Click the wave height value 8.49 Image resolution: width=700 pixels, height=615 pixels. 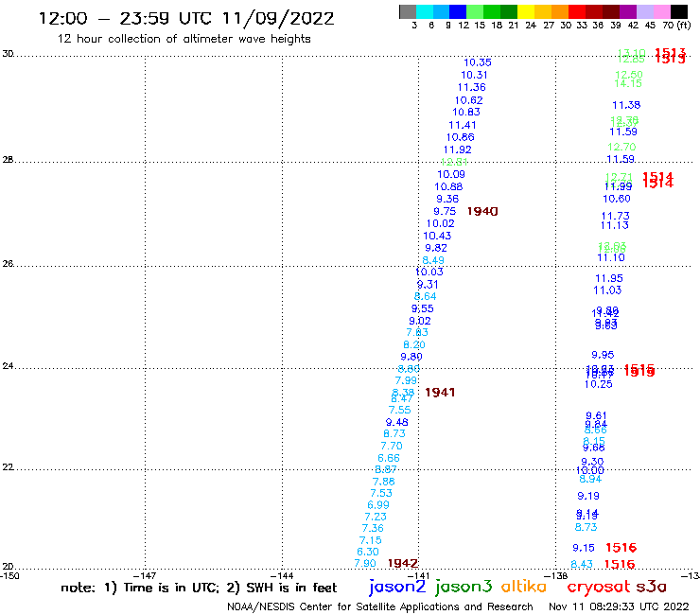[433, 260]
